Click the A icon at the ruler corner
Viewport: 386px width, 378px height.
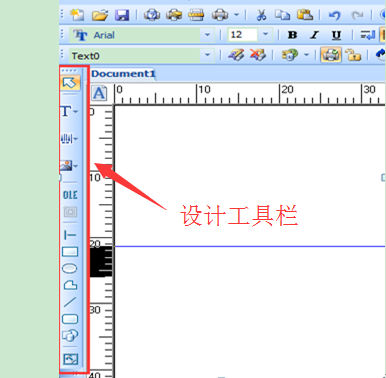pyautogui.click(x=99, y=93)
